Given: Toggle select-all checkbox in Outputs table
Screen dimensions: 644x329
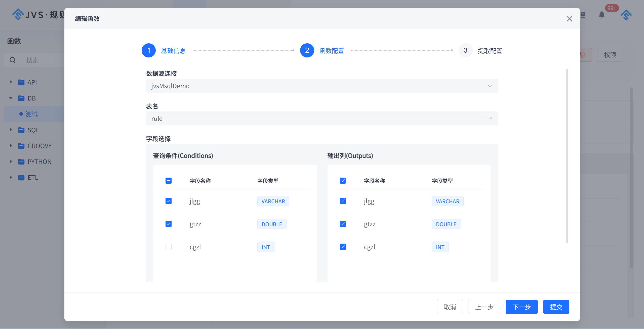Looking at the screenshot, I should (343, 181).
